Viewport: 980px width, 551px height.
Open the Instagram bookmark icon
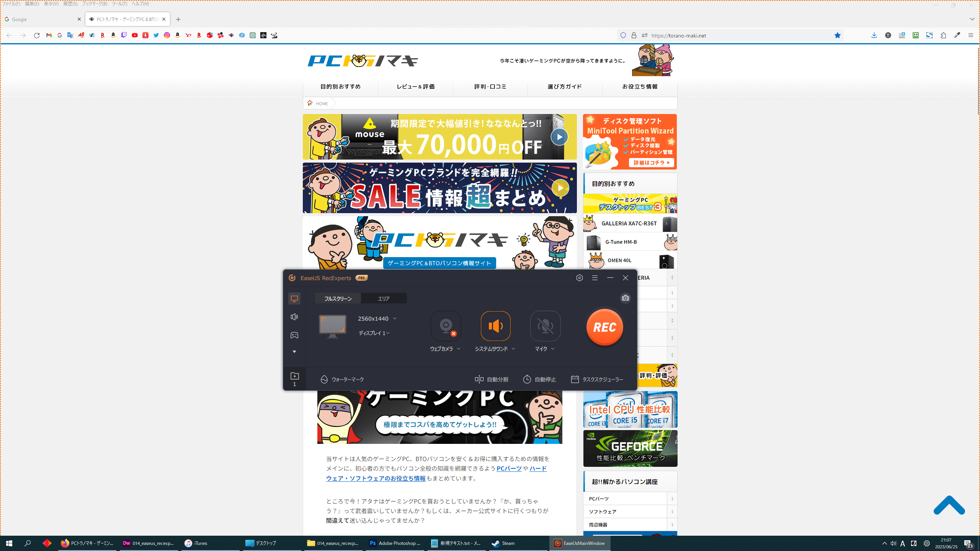click(x=167, y=35)
